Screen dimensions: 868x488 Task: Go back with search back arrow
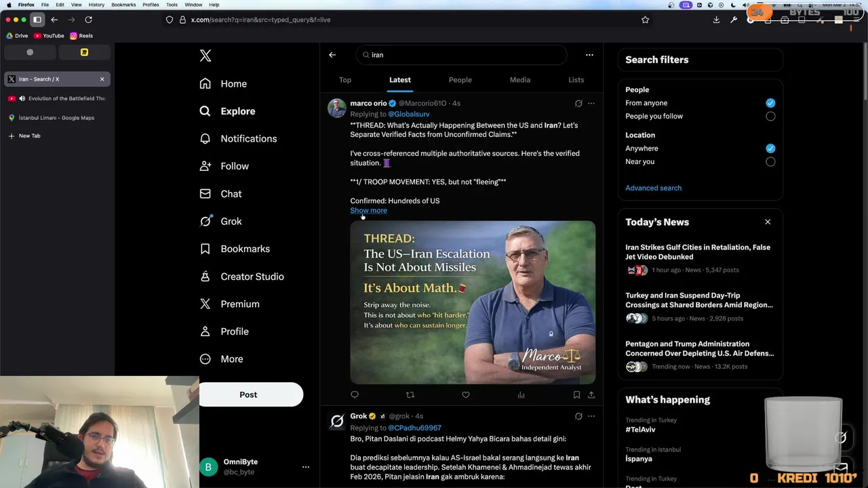click(332, 55)
